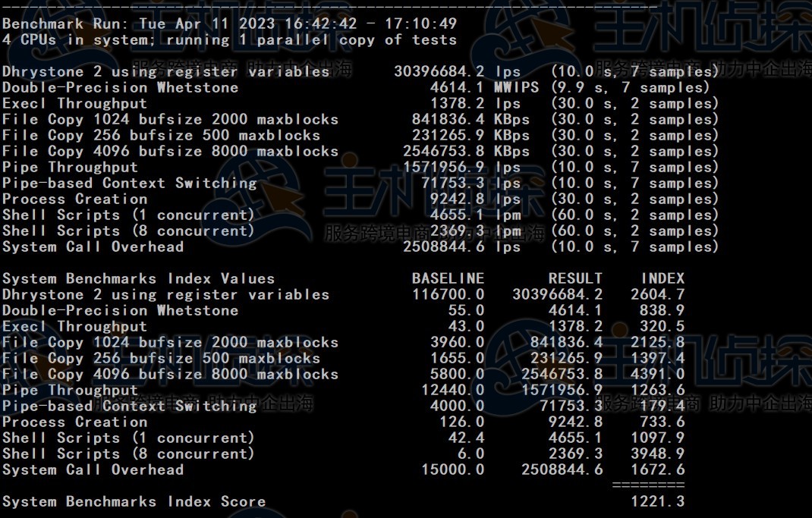The image size is (812, 518).
Task: Click the '9242.8 lps' Process Creation measurement
Action: (x=475, y=199)
